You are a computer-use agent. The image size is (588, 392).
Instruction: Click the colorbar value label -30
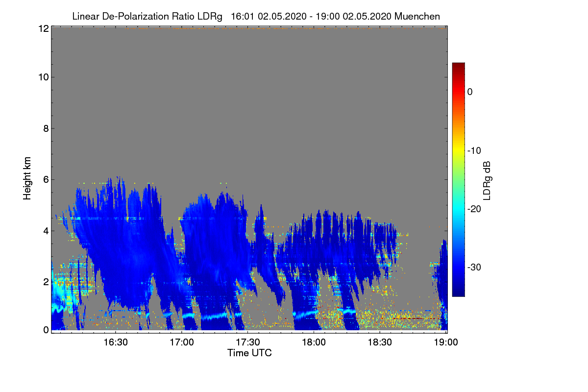tap(474, 268)
